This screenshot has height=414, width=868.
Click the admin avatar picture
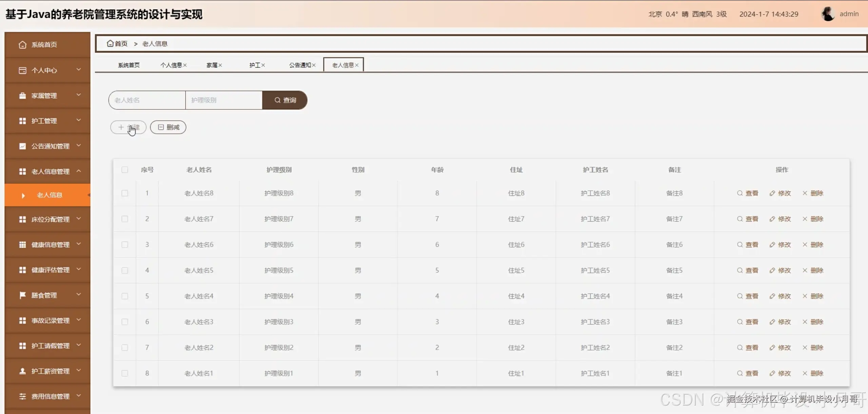pos(828,14)
